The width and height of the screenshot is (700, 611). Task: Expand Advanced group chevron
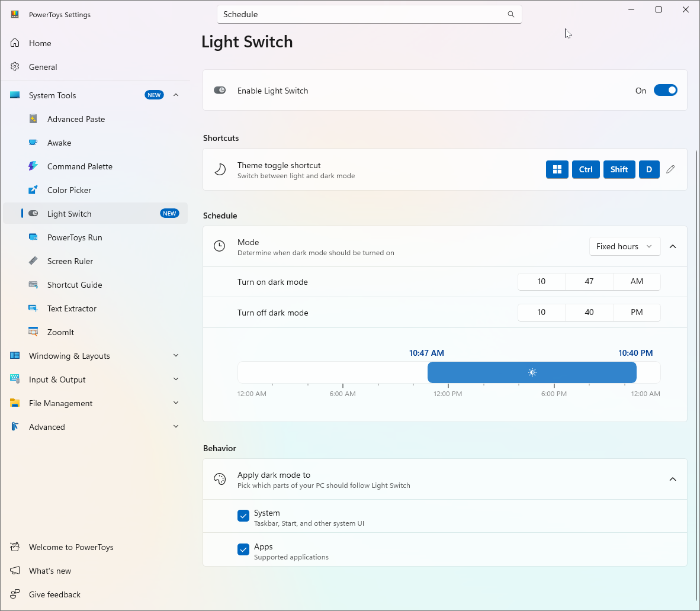176,427
